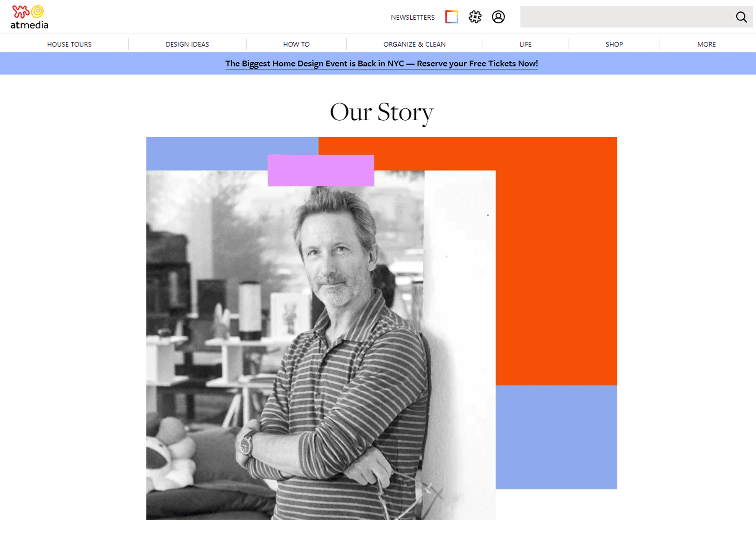Click the lower blue block beside the photo
Image resolution: width=756 pixels, height=541 pixels.
tap(556, 437)
